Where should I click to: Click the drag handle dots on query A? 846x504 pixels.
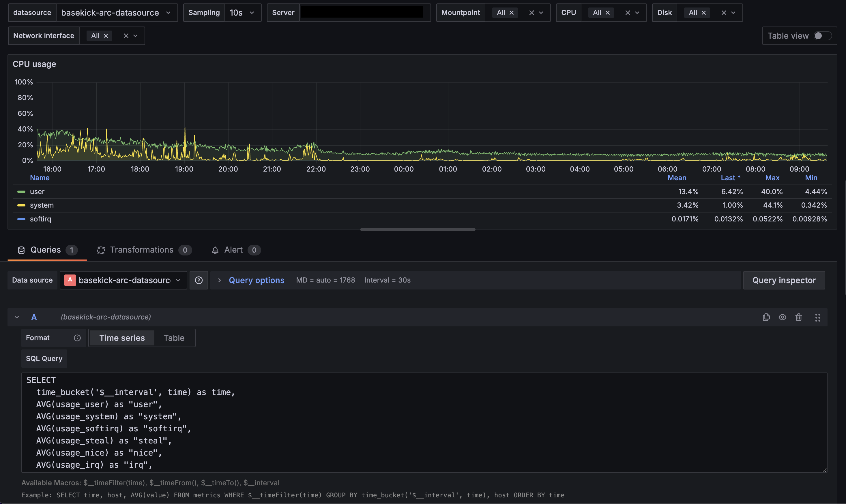(x=818, y=317)
